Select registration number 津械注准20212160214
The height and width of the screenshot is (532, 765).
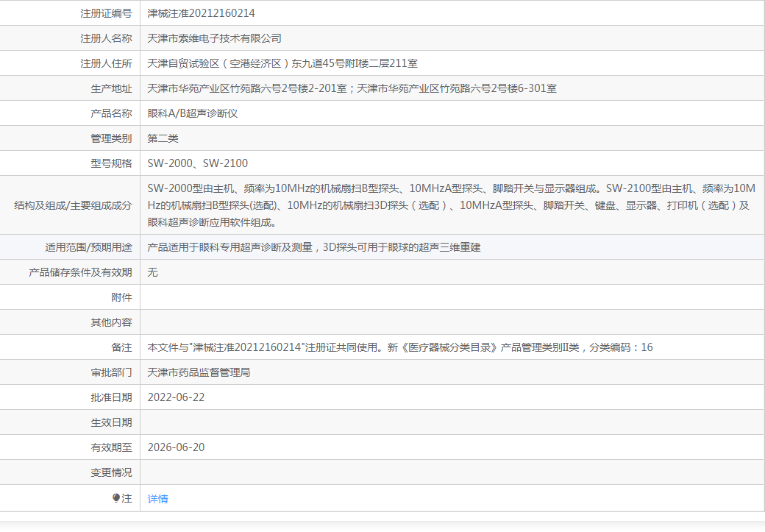201,13
